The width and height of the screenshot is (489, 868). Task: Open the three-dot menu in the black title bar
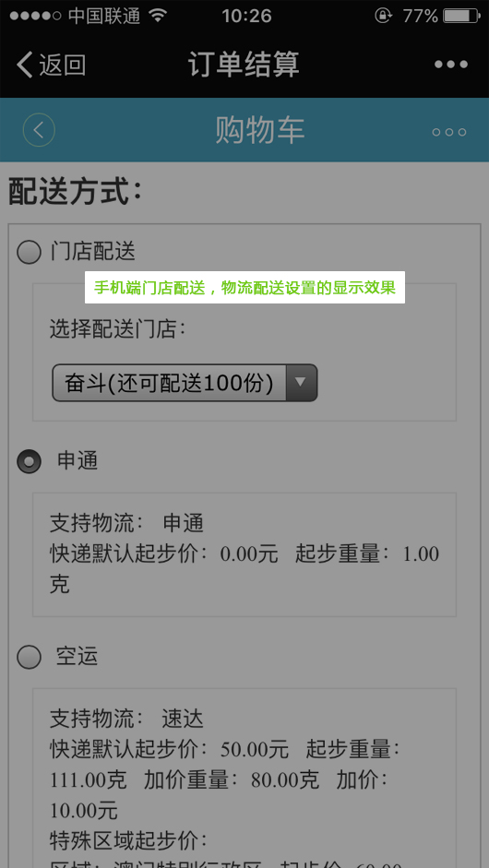coord(451,65)
